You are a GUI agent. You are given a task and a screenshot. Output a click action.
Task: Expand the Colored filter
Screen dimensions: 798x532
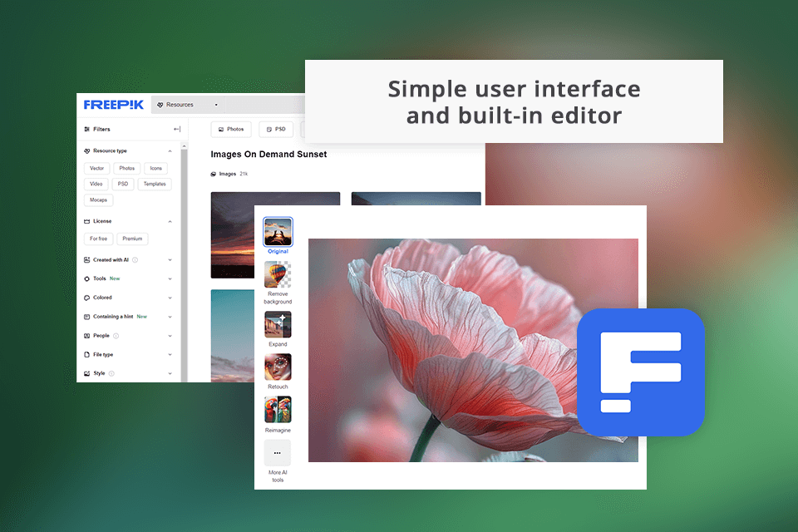click(x=170, y=298)
